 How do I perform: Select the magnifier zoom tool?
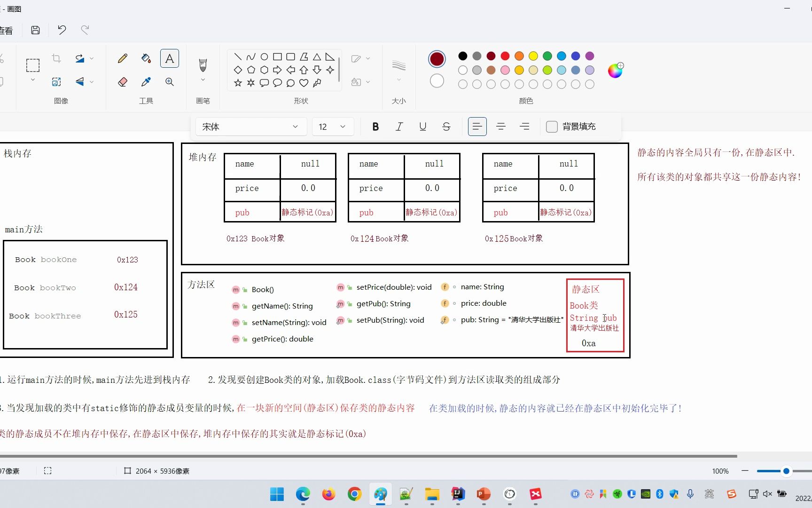tap(170, 82)
